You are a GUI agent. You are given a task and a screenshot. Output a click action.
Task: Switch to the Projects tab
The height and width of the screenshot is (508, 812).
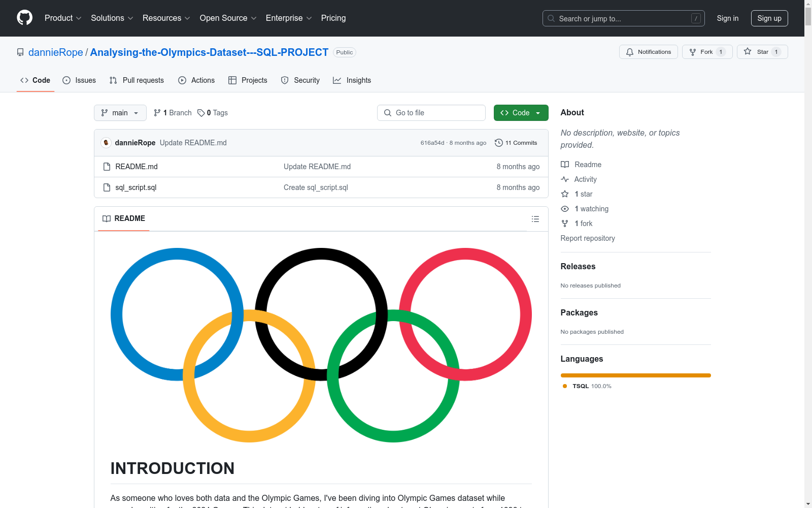(x=248, y=80)
